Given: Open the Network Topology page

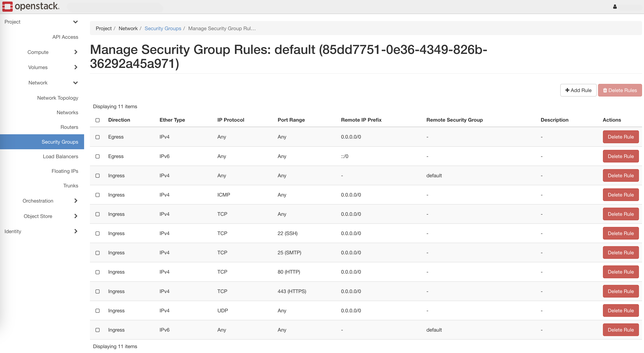Looking at the screenshot, I should point(57,98).
